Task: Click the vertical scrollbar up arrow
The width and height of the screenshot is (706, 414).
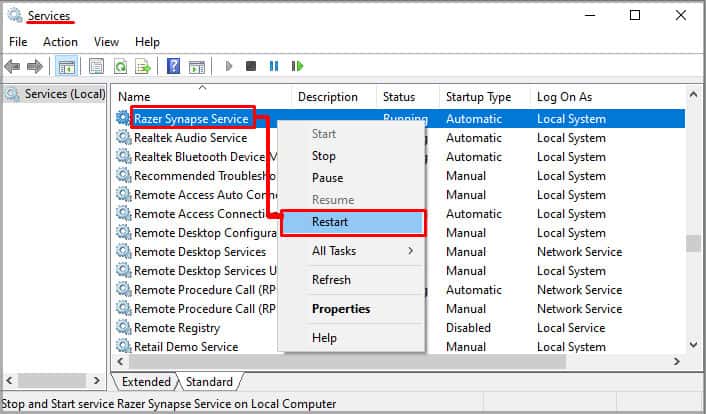Action: (693, 95)
